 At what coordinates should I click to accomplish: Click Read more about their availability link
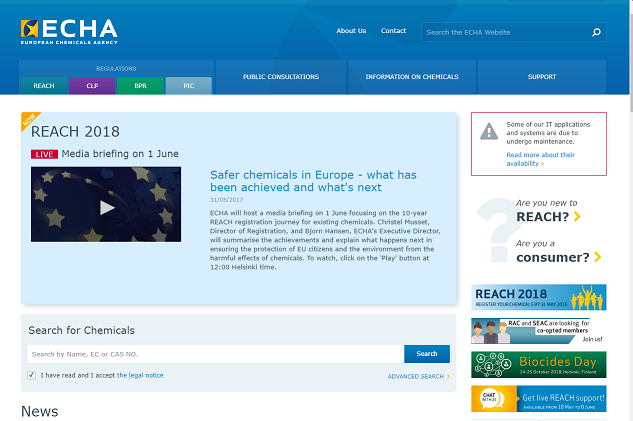[540, 159]
